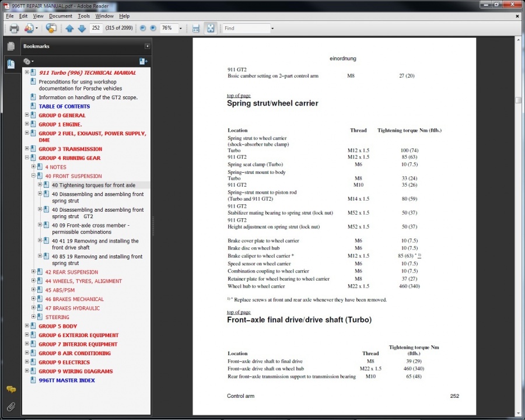Collapse GROUP 4 RUNNING GEAR bookmark

point(27,157)
